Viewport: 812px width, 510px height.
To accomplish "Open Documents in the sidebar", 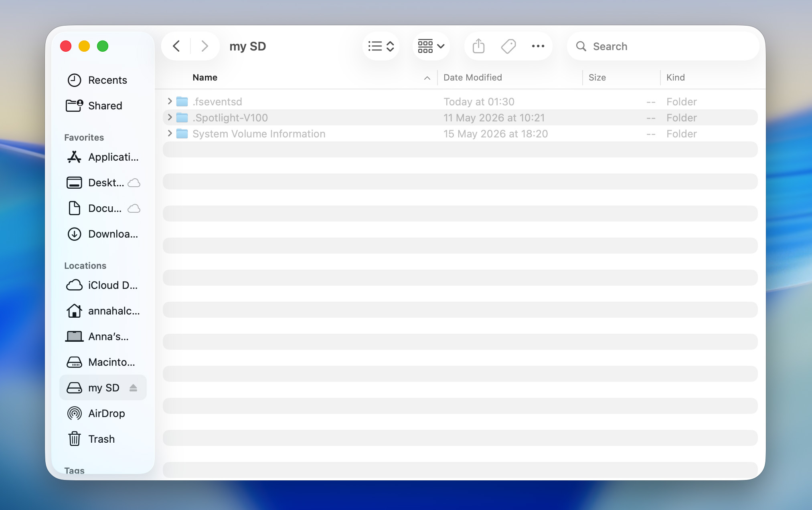I will (103, 208).
